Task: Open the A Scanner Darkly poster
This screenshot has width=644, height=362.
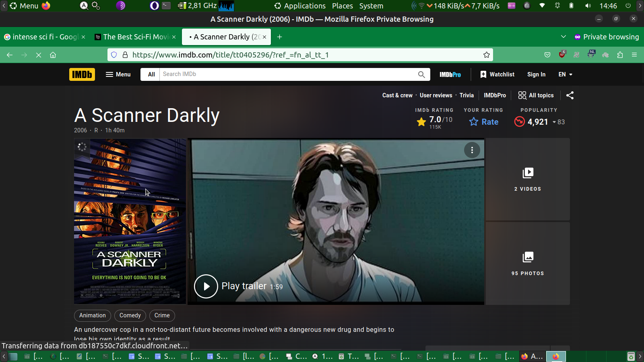Action: click(x=130, y=222)
